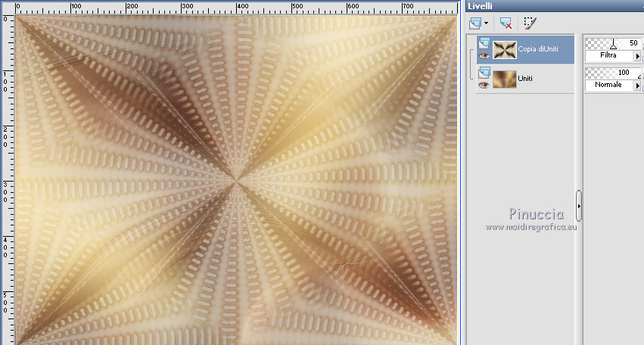Click the raster layer type icon of Copia diUniti
Viewport: 644px width, 345px height.
click(484, 42)
